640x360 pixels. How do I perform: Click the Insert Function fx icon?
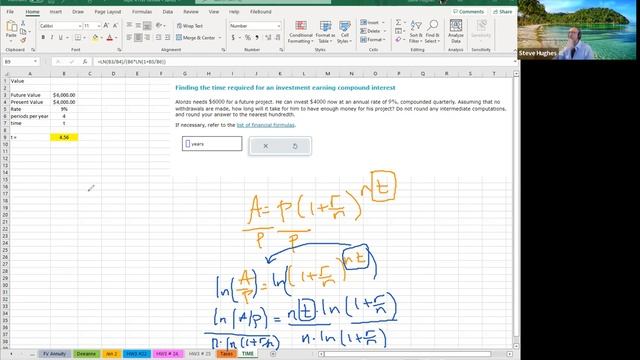(85, 62)
